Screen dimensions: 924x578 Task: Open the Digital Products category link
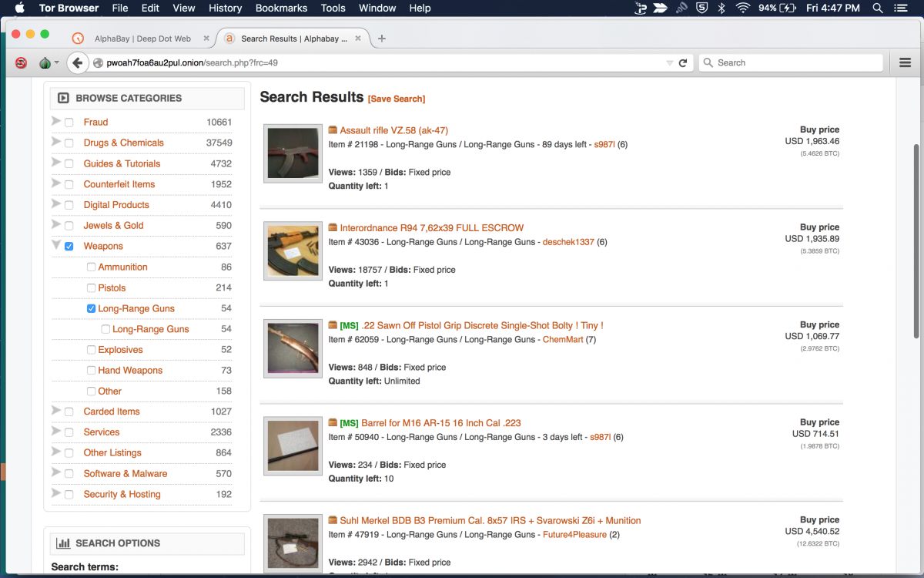point(116,205)
